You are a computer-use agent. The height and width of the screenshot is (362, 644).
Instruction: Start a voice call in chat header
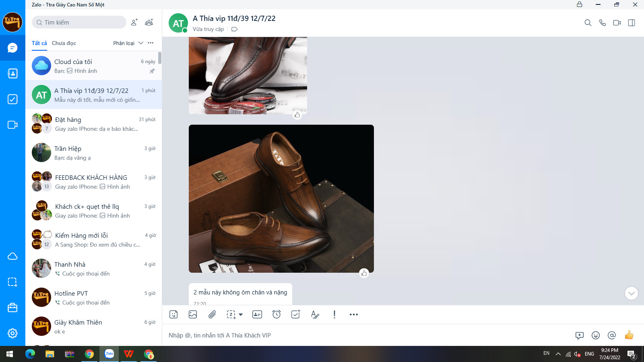click(x=602, y=23)
